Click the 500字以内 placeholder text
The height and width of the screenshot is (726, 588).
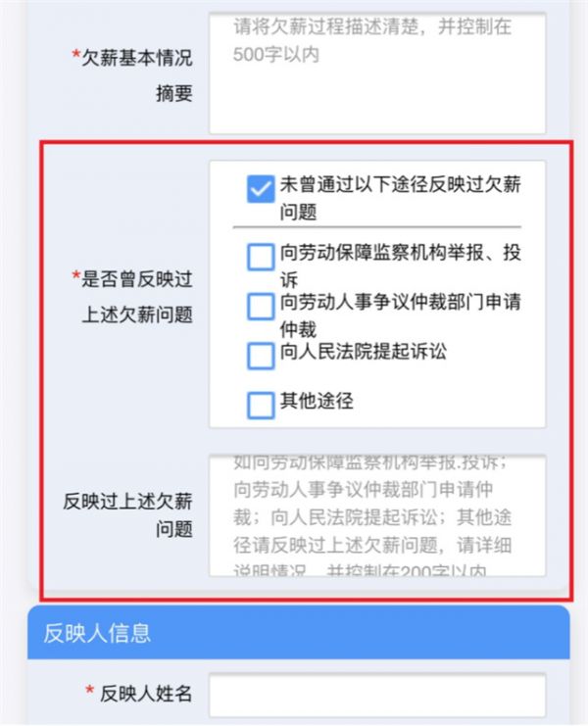[x=276, y=55]
